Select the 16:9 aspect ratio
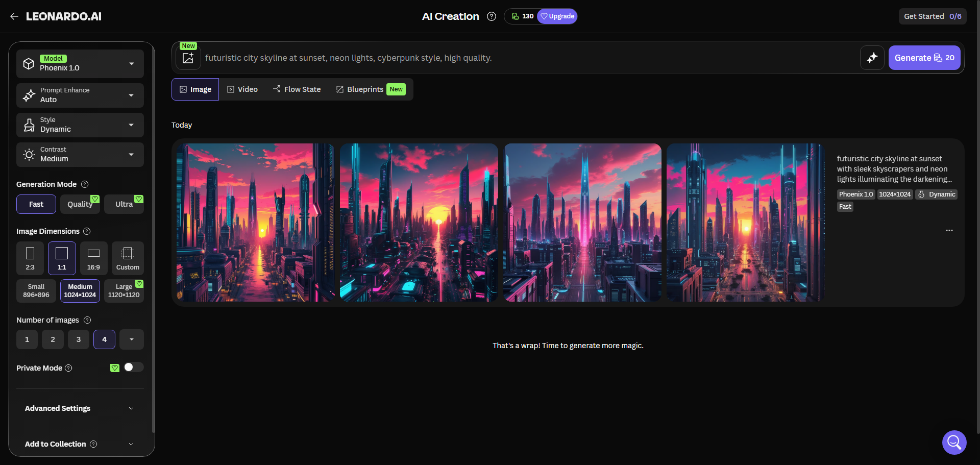This screenshot has height=465, width=980. pyautogui.click(x=93, y=258)
